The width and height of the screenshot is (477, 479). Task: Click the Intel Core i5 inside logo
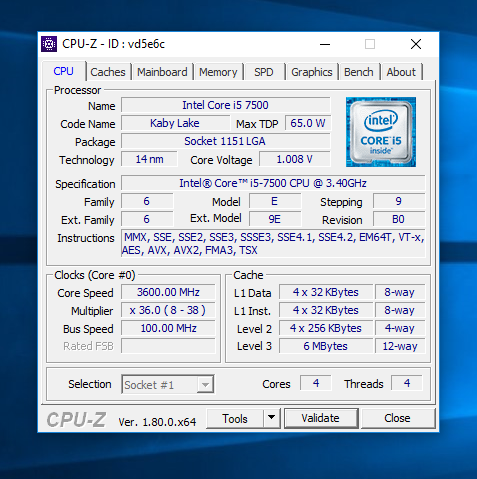click(381, 132)
